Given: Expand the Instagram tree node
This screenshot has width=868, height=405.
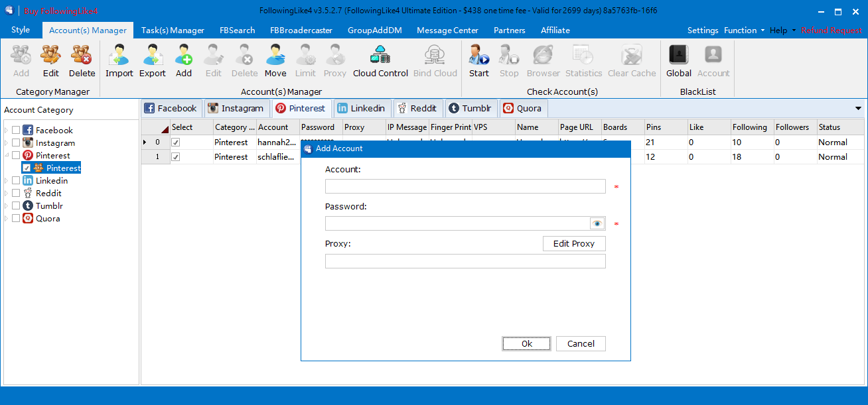Looking at the screenshot, I should point(7,143).
